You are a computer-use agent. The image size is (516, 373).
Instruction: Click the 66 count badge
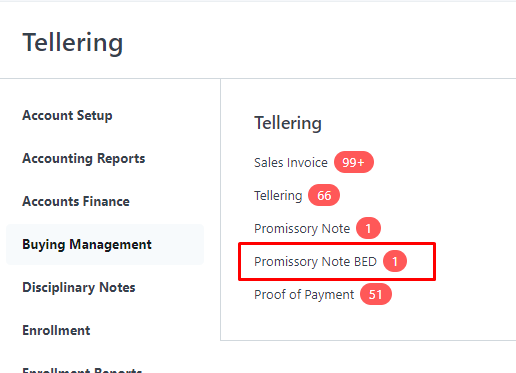(x=324, y=195)
